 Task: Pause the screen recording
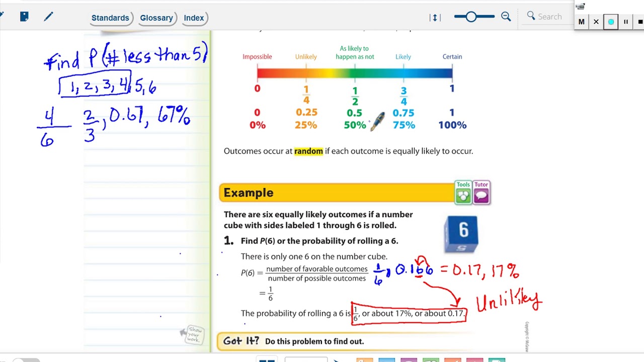(626, 22)
